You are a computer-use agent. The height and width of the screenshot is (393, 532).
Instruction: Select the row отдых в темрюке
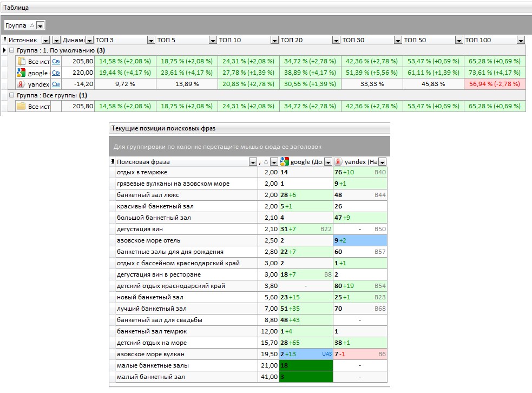point(248,172)
